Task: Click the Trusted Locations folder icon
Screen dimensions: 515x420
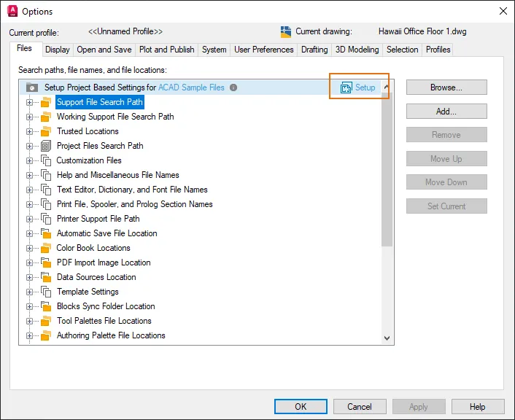Action: click(x=46, y=131)
